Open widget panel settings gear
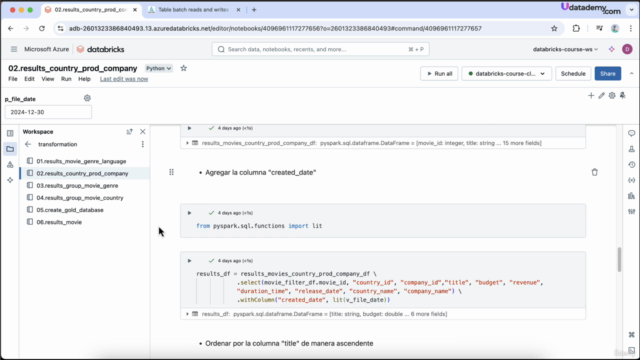This screenshot has width=640, height=360. [x=612, y=96]
